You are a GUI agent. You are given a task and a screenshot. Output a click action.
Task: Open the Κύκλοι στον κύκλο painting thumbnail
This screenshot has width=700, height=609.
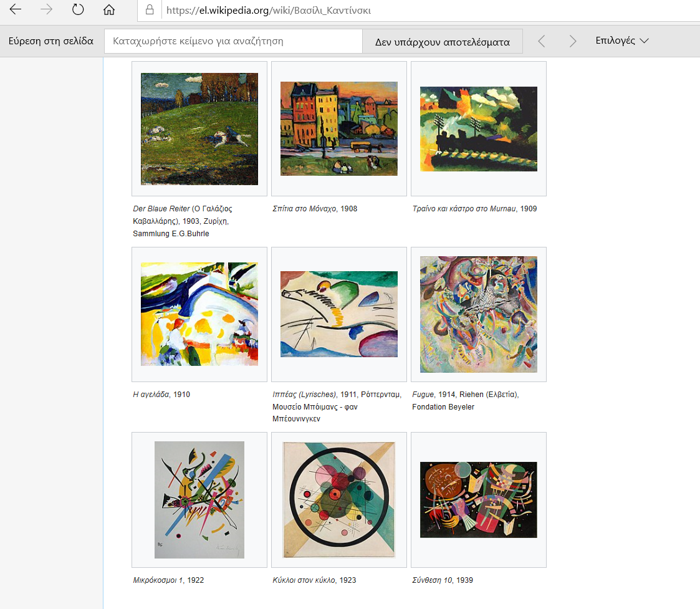point(339,500)
